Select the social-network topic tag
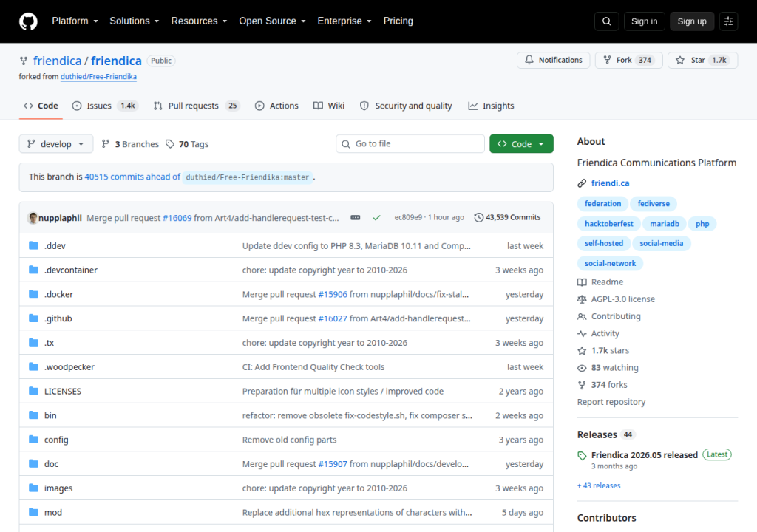Viewport: 757px width, 532px height. (610, 263)
